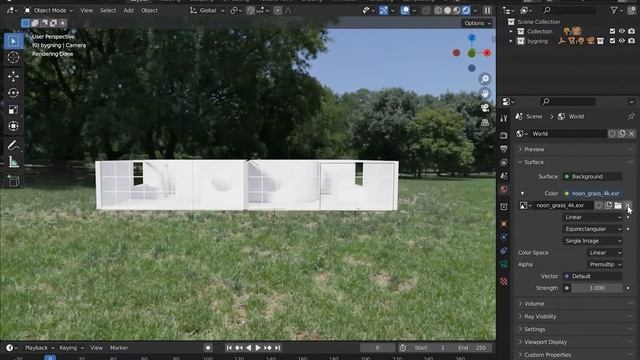Play the animation forward
This screenshot has height=360, width=640.
point(258,348)
